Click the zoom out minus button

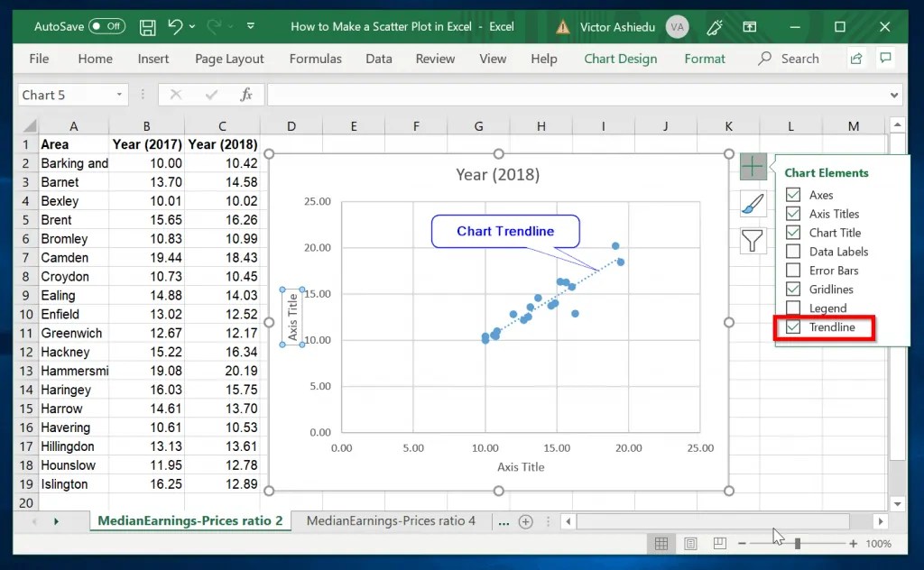click(x=743, y=544)
